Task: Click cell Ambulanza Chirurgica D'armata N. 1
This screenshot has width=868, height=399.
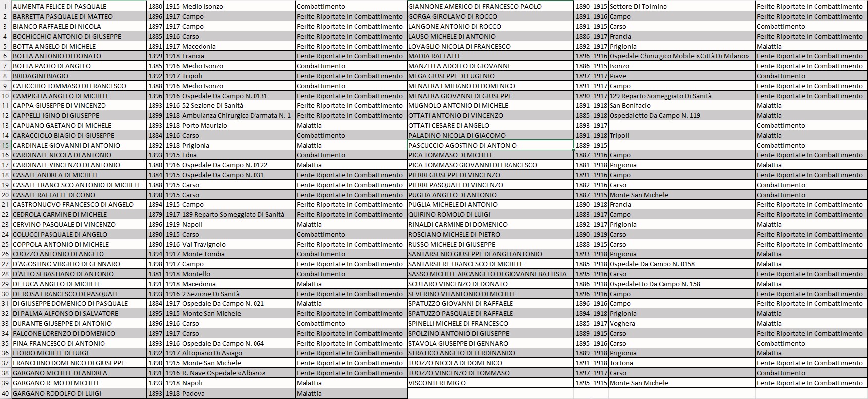Action: [x=238, y=115]
